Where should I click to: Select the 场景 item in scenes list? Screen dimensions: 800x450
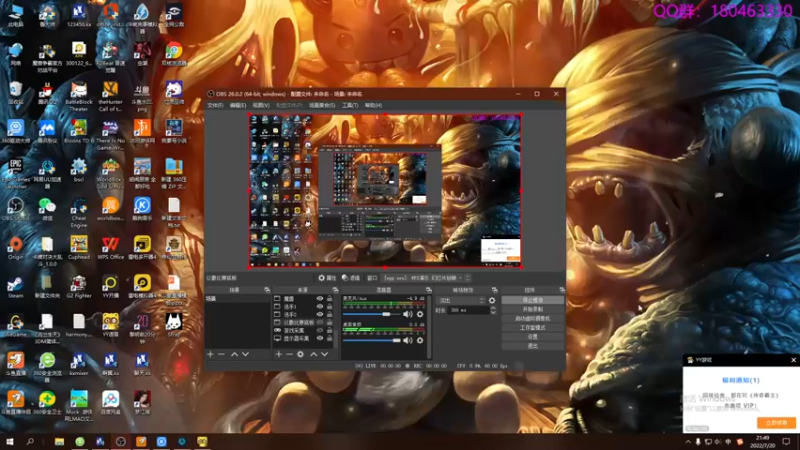point(238,298)
